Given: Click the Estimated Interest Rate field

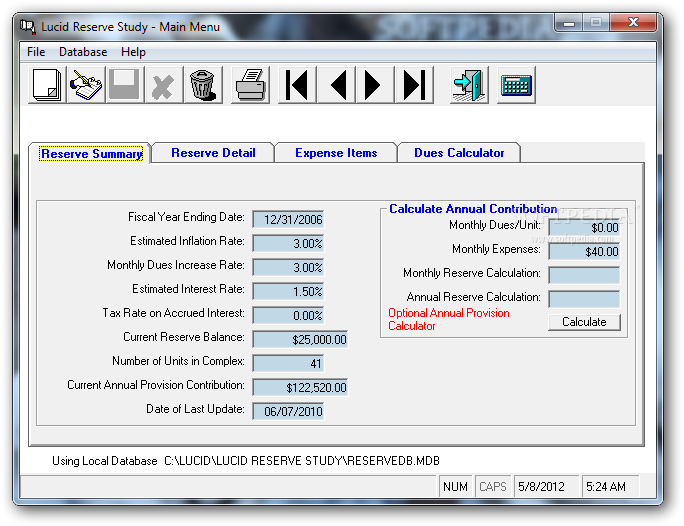Looking at the screenshot, I should (288, 291).
